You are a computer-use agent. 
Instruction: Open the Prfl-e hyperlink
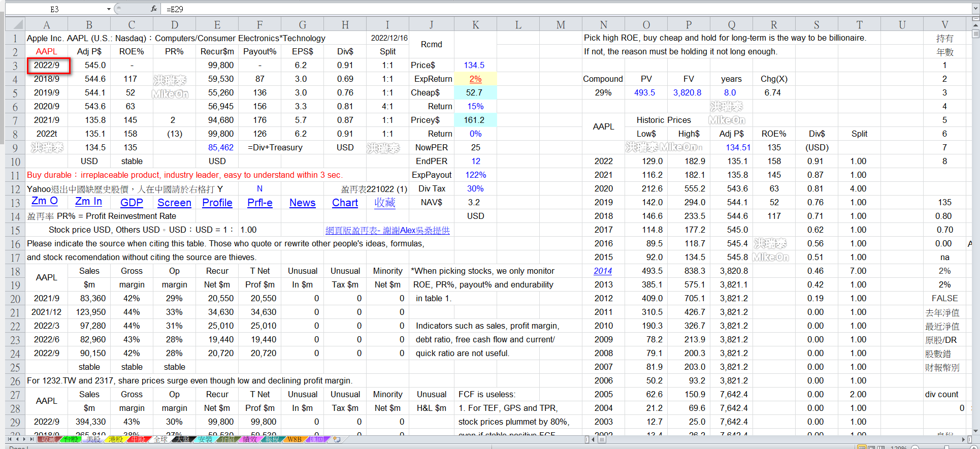click(x=260, y=202)
